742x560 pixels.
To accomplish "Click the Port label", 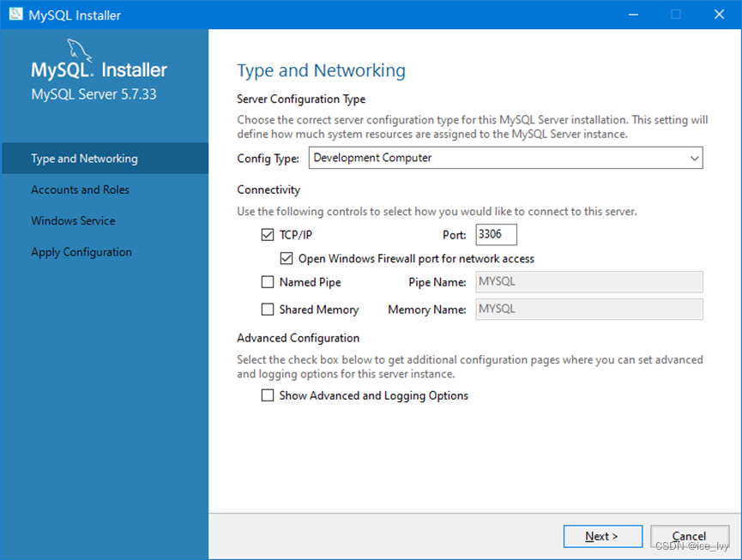I will 455,235.
